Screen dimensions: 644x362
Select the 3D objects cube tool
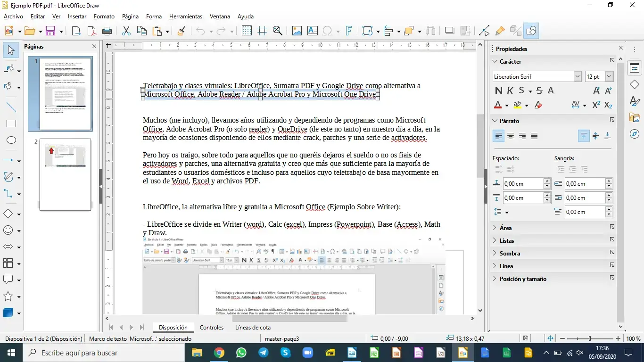(8, 313)
